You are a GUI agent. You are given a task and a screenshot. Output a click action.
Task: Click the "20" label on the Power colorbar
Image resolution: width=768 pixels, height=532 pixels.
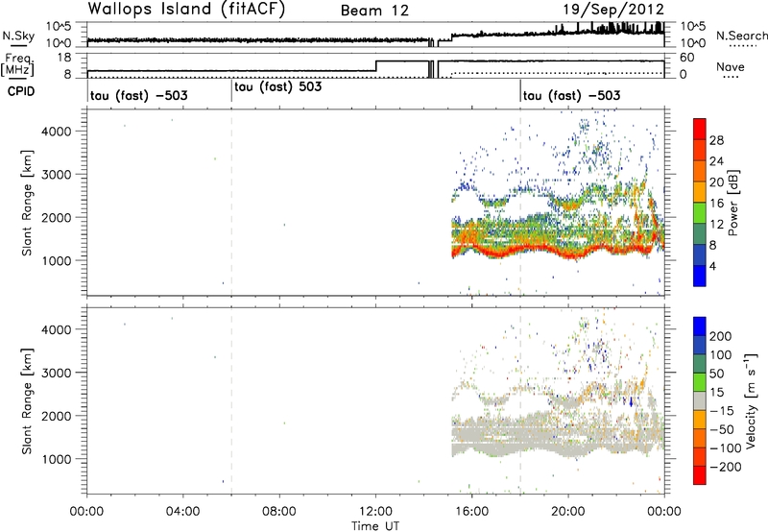[x=716, y=182]
